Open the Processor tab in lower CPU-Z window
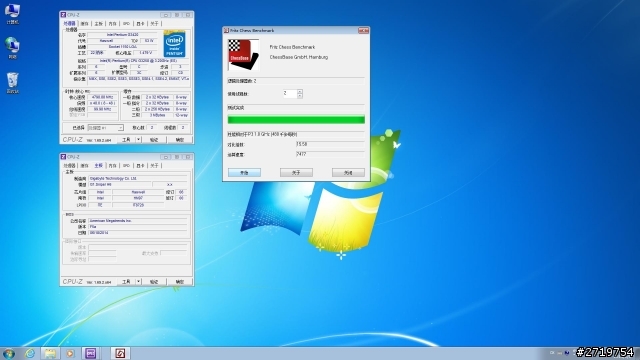The image size is (640, 360). (x=69, y=166)
